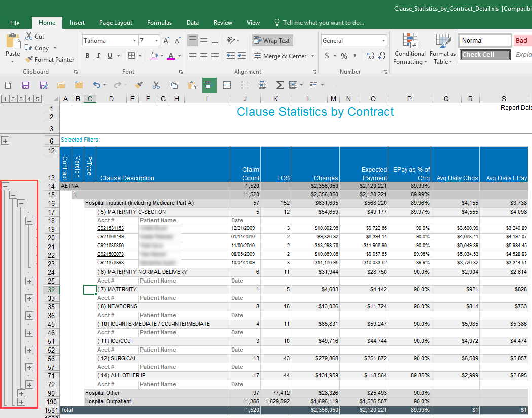
Task: Toggle Bold formatting
Action: (87, 56)
